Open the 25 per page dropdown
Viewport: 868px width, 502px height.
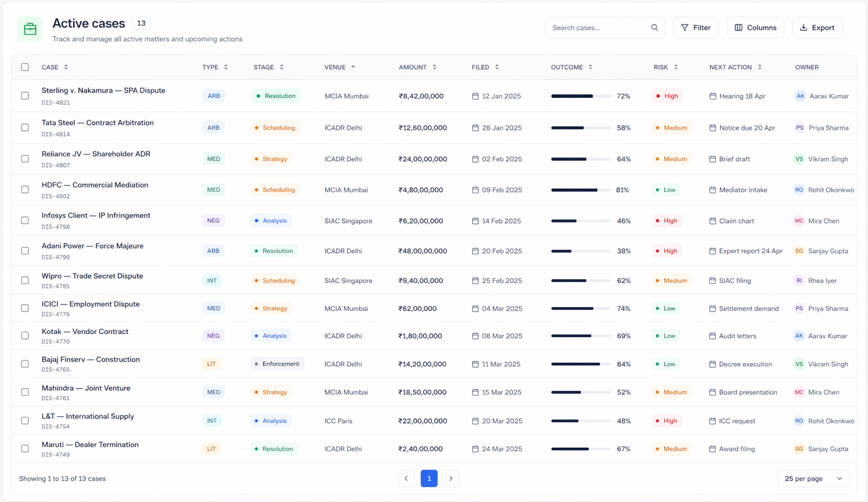813,478
